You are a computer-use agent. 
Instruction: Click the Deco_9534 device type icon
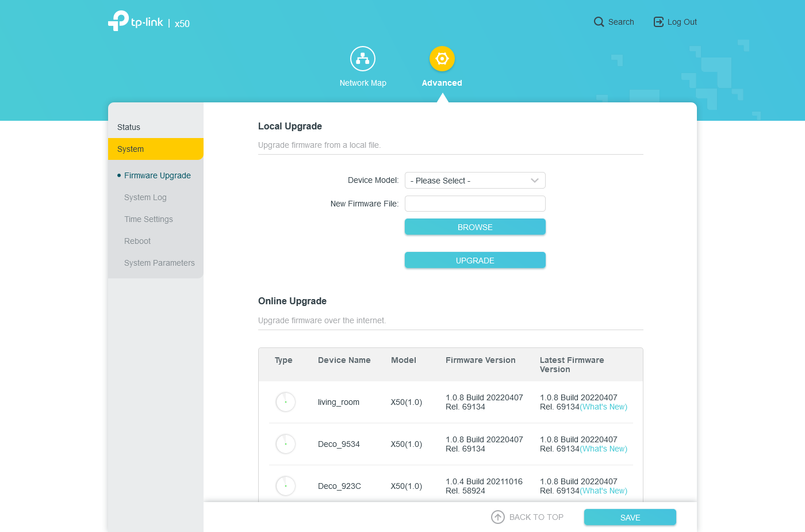pos(286,444)
